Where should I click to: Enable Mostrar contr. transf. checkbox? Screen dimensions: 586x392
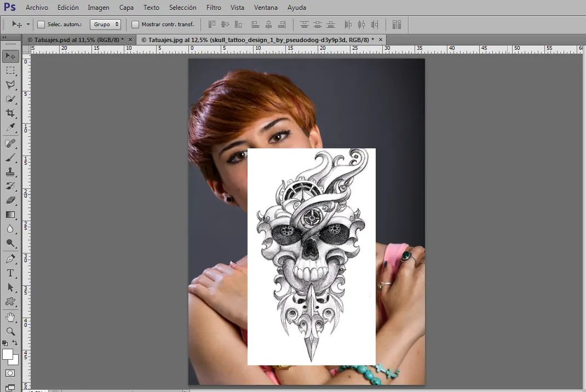coord(135,25)
